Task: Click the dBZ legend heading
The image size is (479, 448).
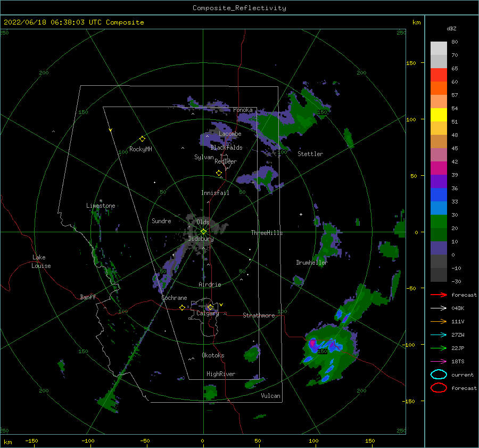Action: tap(451, 28)
